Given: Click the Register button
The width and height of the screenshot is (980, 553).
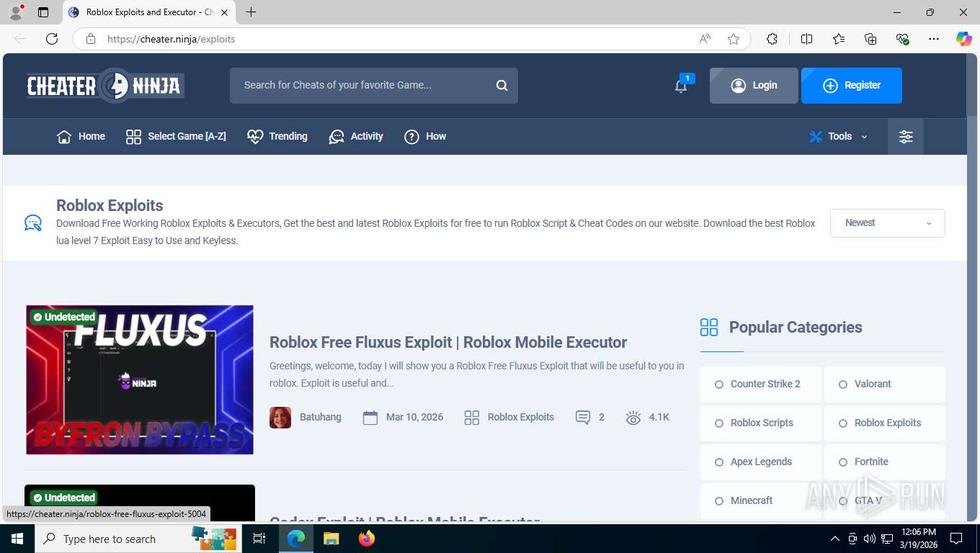Looking at the screenshot, I should pyautogui.click(x=852, y=86).
